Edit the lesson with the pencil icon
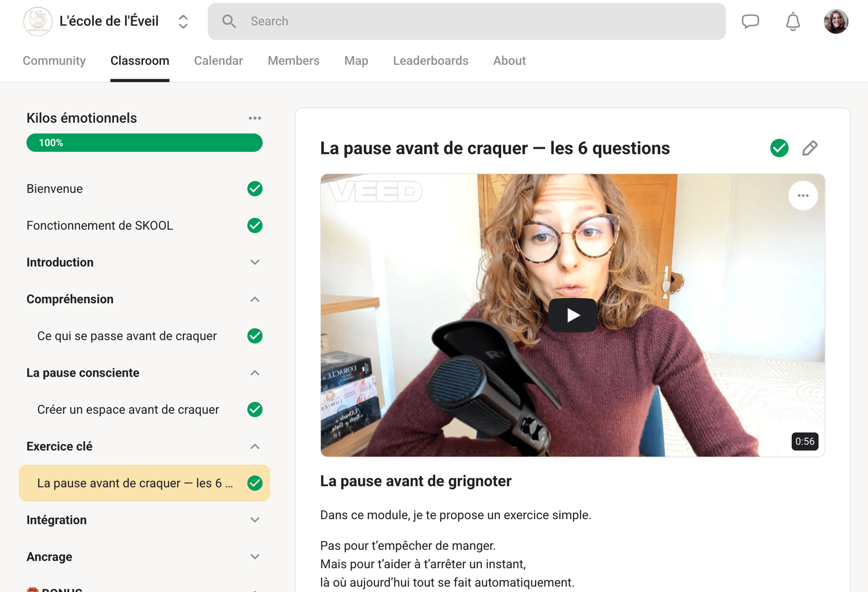This screenshot has width=868, height=592. pos(810,148)
